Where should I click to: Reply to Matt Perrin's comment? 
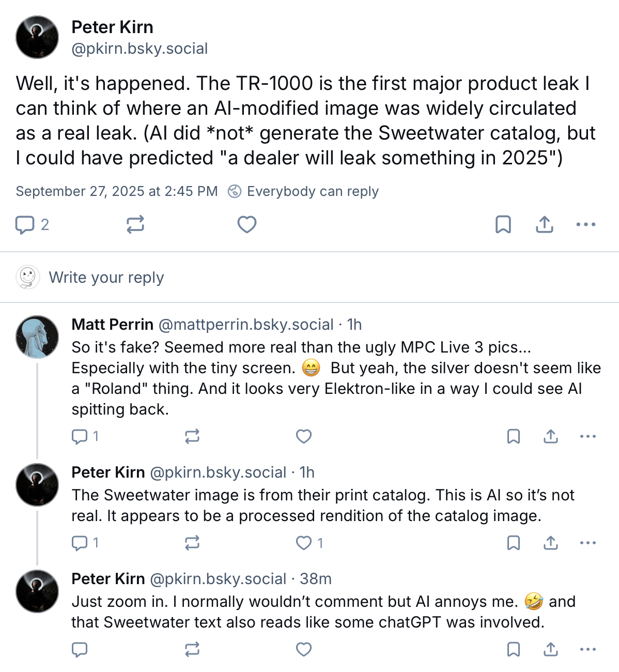80,436
